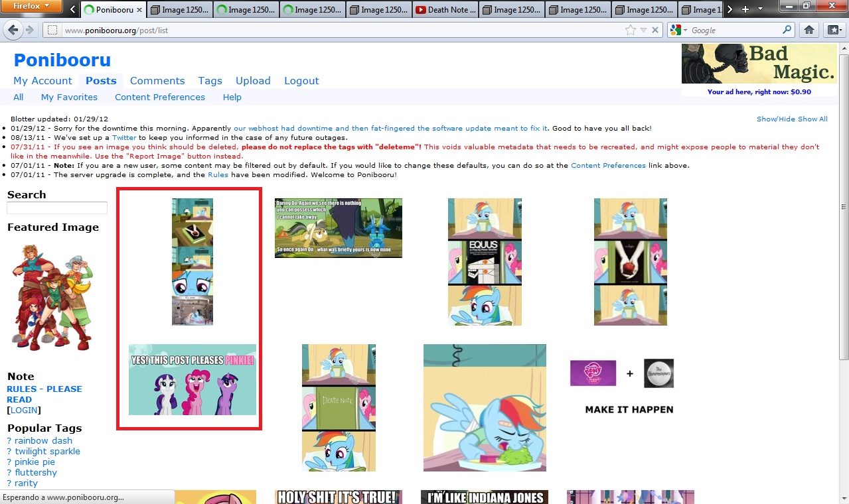
Task: Open the Tags page
Action: [x=210, y=80]
